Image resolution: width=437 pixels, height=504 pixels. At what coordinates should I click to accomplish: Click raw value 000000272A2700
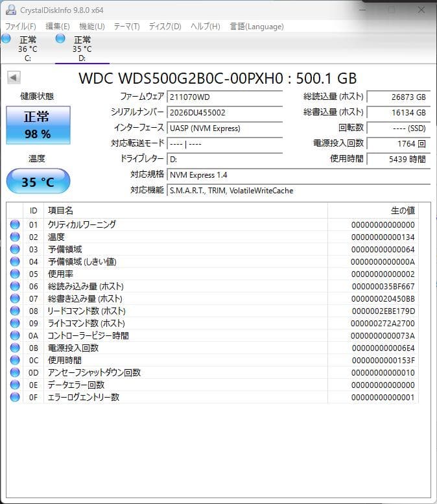pos(383,323)
